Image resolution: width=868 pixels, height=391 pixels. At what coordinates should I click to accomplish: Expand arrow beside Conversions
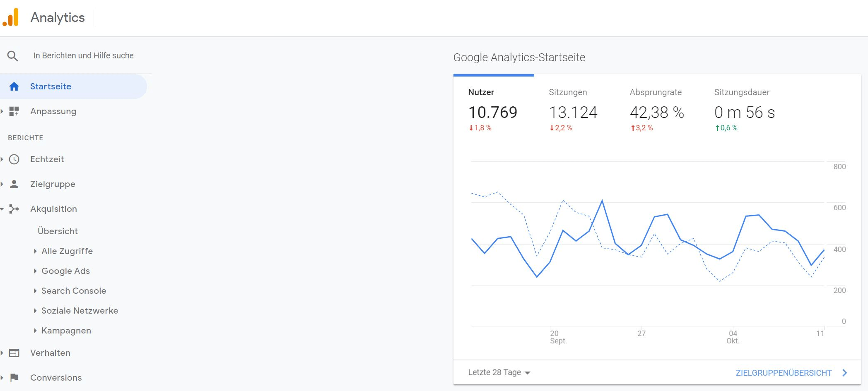[2, 378]
